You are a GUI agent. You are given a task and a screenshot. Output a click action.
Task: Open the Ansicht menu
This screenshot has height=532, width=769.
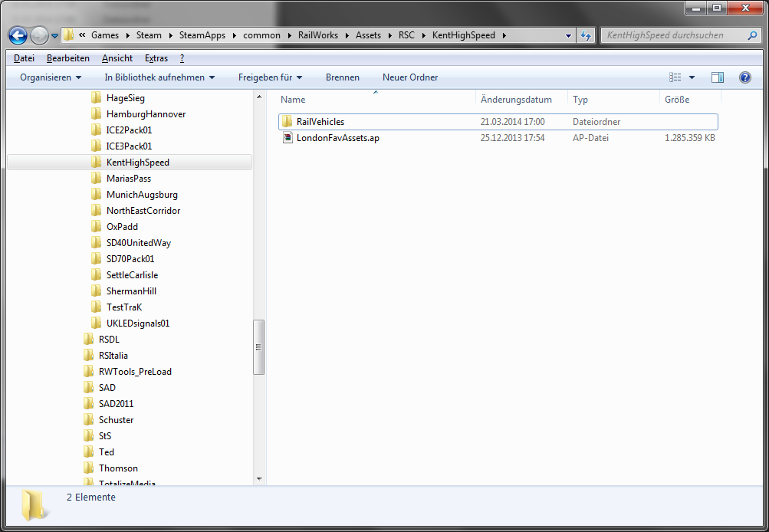(x=117, y=58)
